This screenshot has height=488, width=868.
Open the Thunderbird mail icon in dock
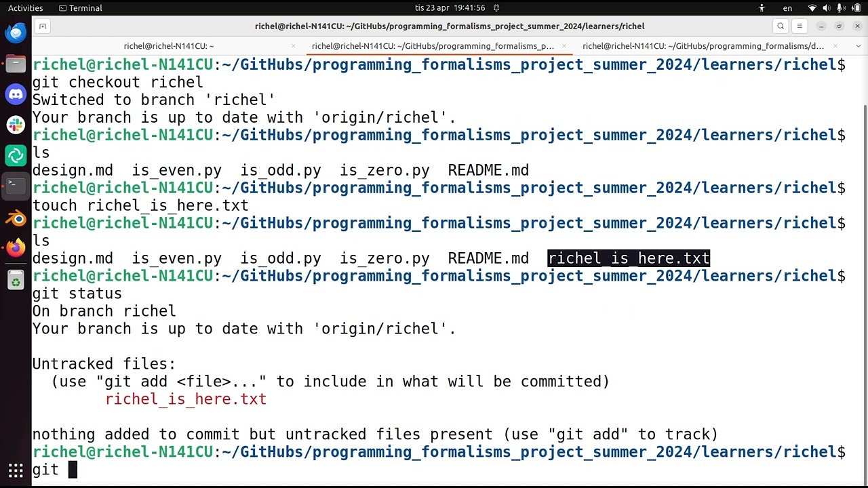click(x=16, y=33)
